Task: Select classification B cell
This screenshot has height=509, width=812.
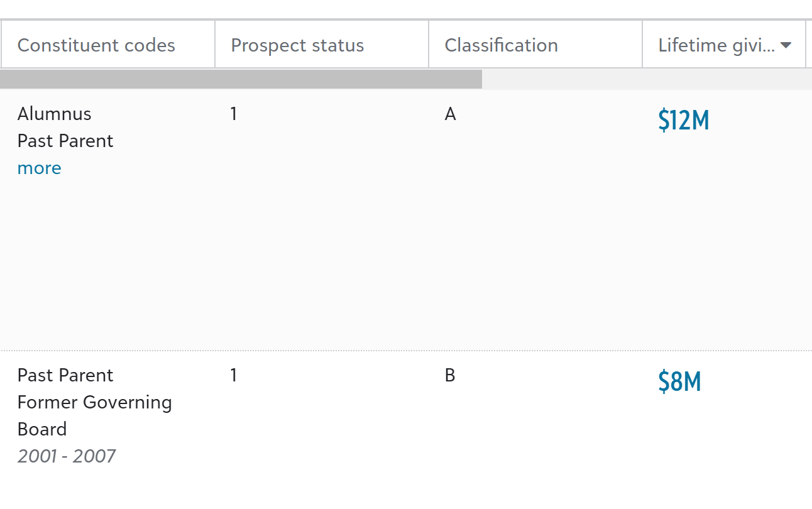Action: [450, 375]
